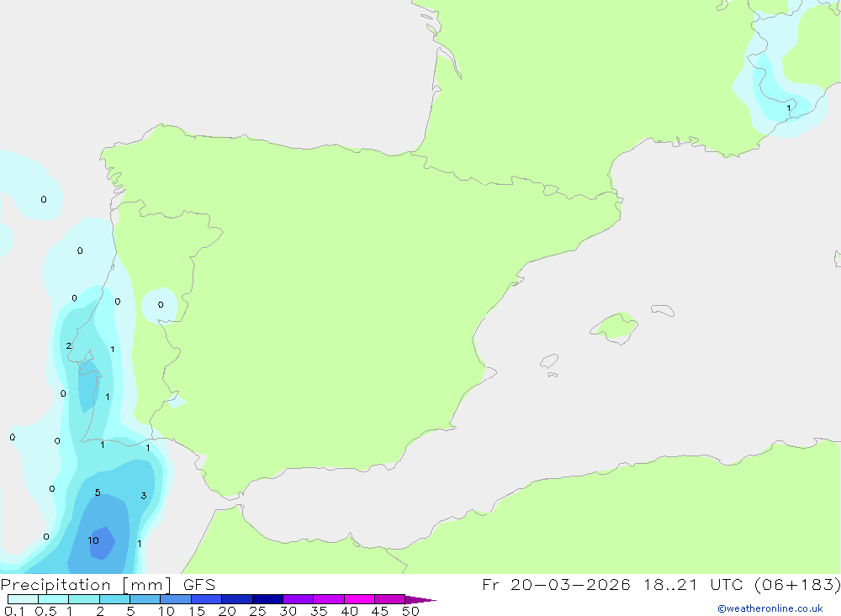The image size is (841, 616).
Task: Click the '35' legend scale number
Action: tap(319, 611)
